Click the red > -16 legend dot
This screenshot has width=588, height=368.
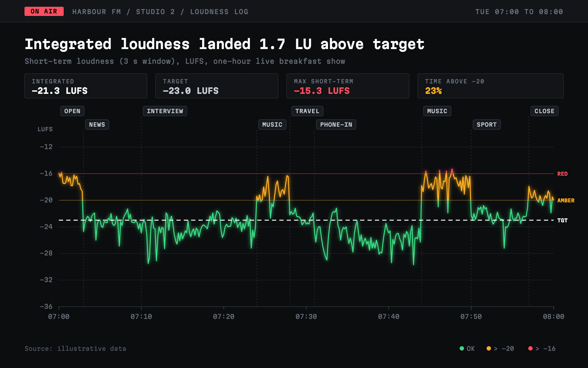click(x=530, y=348)
